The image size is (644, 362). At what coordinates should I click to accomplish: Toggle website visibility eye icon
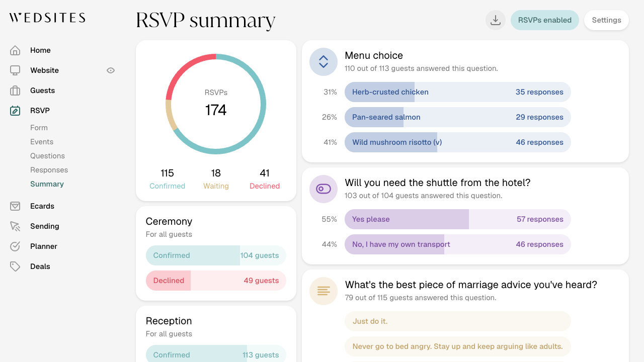[111, 70]
